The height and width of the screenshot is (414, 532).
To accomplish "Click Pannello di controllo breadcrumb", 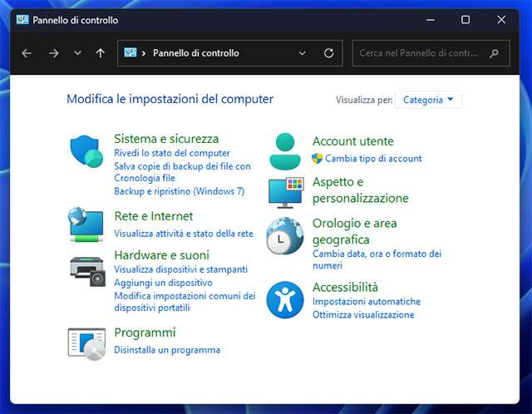I will pos(196,53).
